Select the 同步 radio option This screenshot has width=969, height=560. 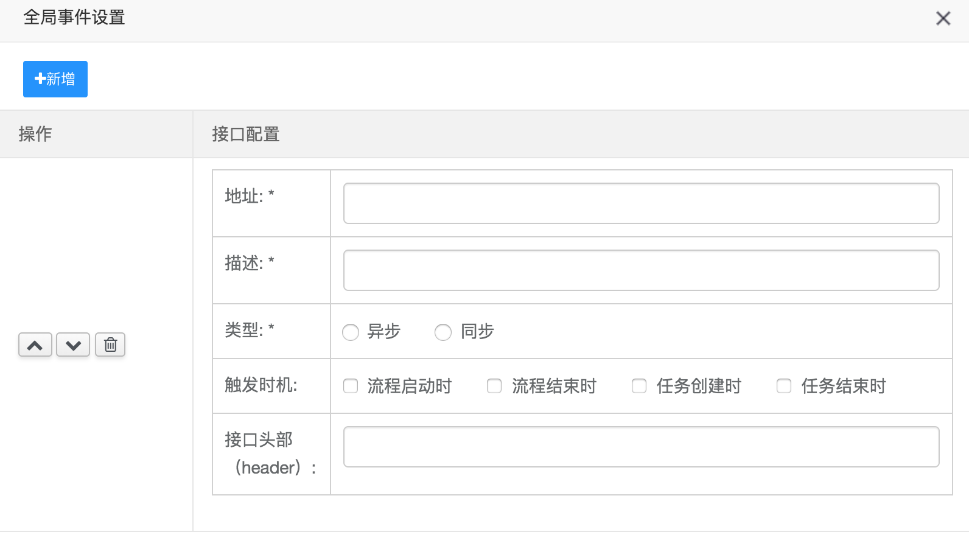pyautogui.click(x=443, y=332)
